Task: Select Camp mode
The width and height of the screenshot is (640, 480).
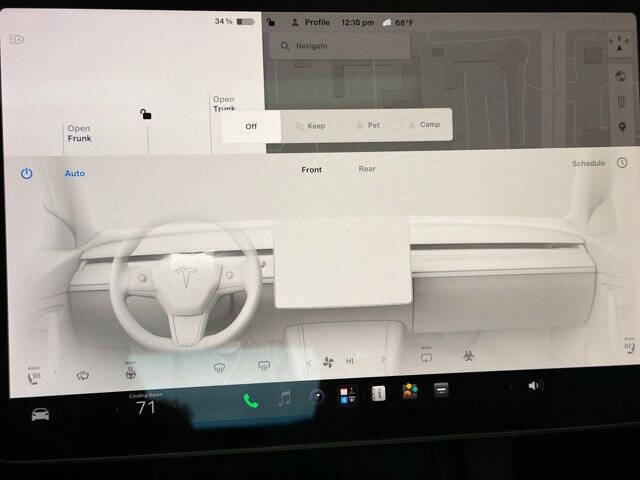Action: tap(424, 124)
